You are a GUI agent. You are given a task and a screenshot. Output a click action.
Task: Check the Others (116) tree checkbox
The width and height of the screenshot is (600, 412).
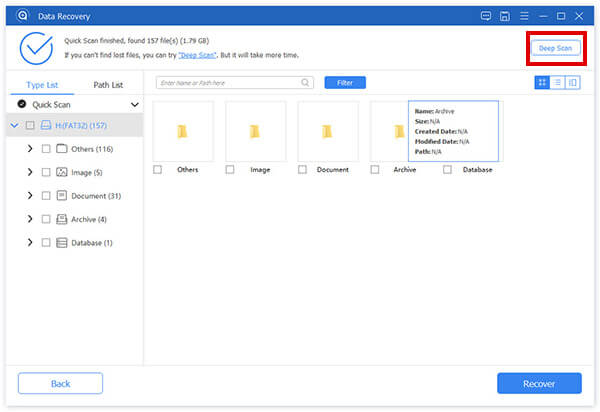(46, 149)
